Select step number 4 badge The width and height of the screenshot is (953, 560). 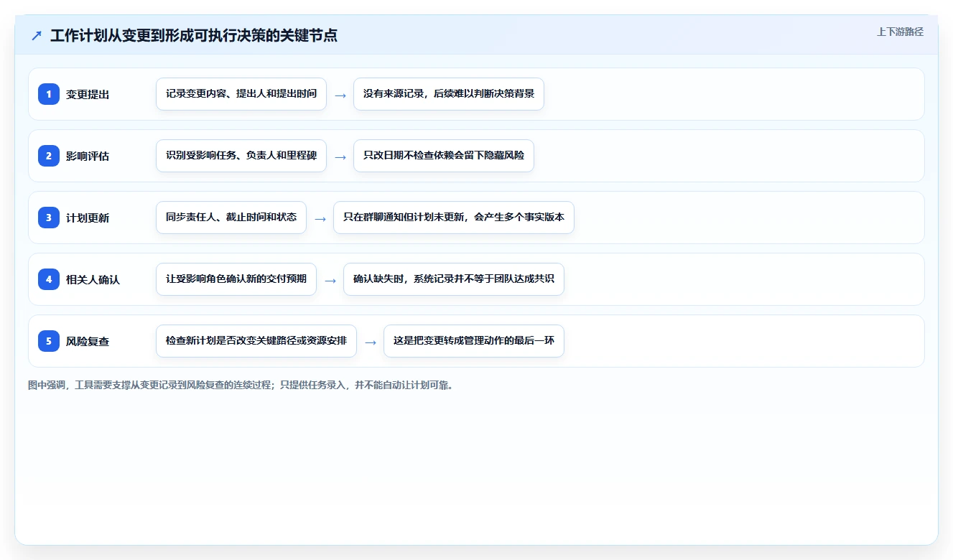pos(49,279)
